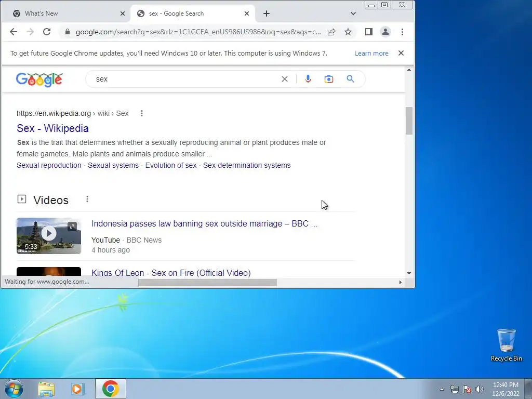The image size is (532, 399).
Task: Open Chrome's three-dot menu
Action: pos(403,32)
